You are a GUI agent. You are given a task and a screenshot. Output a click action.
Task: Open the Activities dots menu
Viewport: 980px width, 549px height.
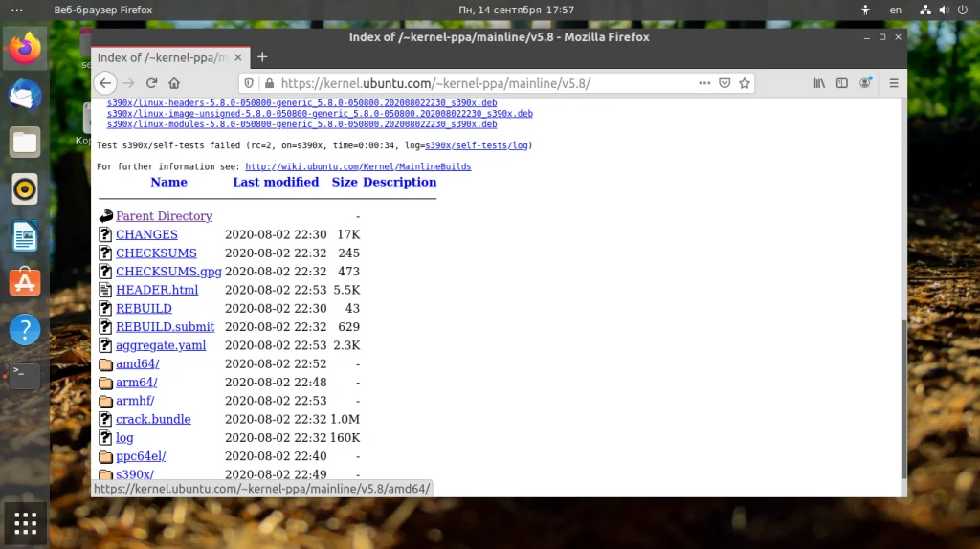coord(17,10)
